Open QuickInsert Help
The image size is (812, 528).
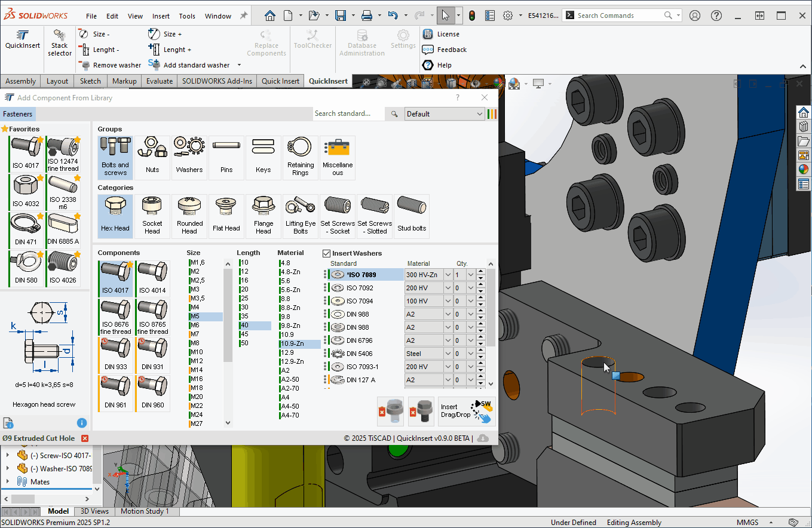tap(437, 65)
